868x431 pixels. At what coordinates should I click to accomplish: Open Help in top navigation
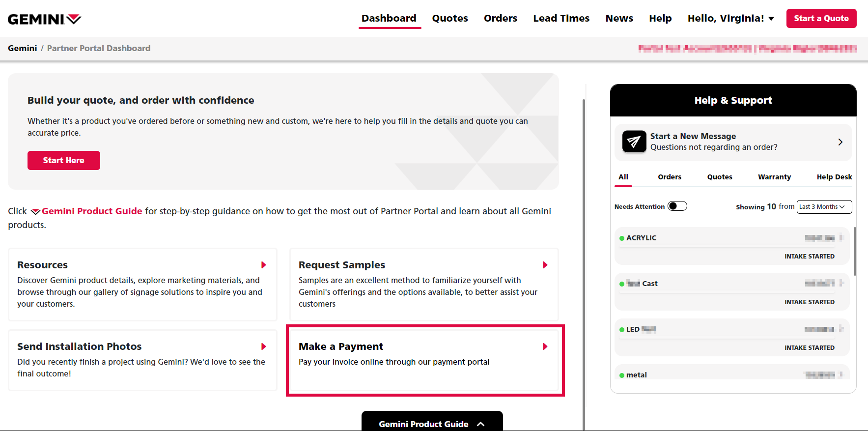(x=660, y=18)
